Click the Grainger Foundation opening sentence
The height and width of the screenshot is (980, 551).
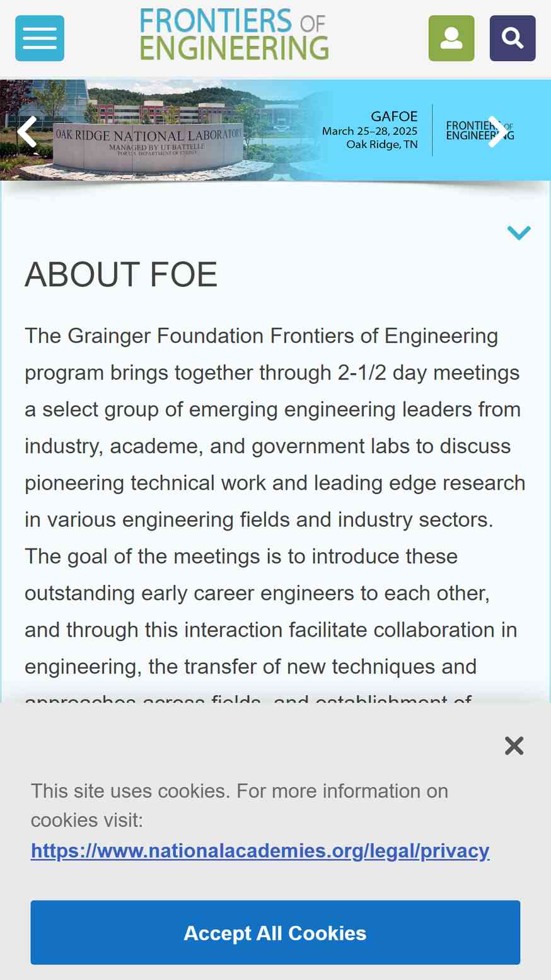tap(275, 427)
